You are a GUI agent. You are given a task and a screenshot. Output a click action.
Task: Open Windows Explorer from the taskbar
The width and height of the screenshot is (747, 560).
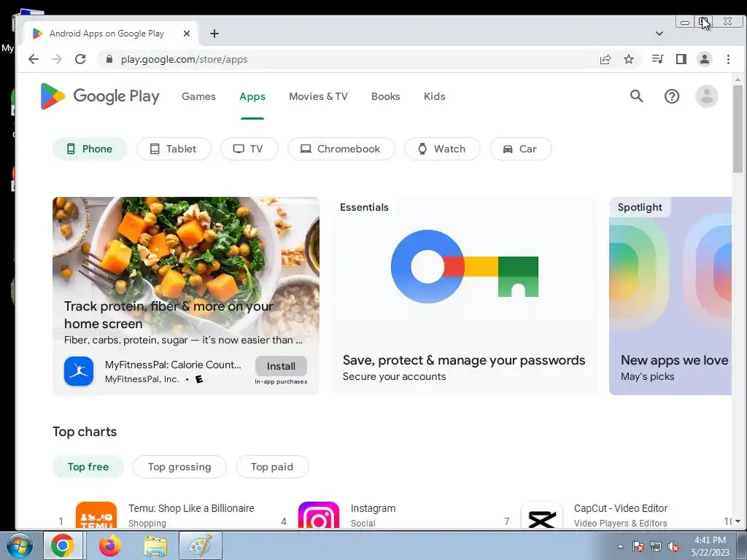pyautogui.click(x=156, y=545)
